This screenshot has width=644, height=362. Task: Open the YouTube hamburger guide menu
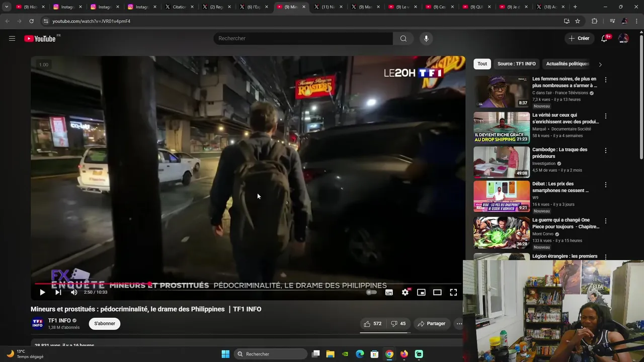(x=12, y=38)
